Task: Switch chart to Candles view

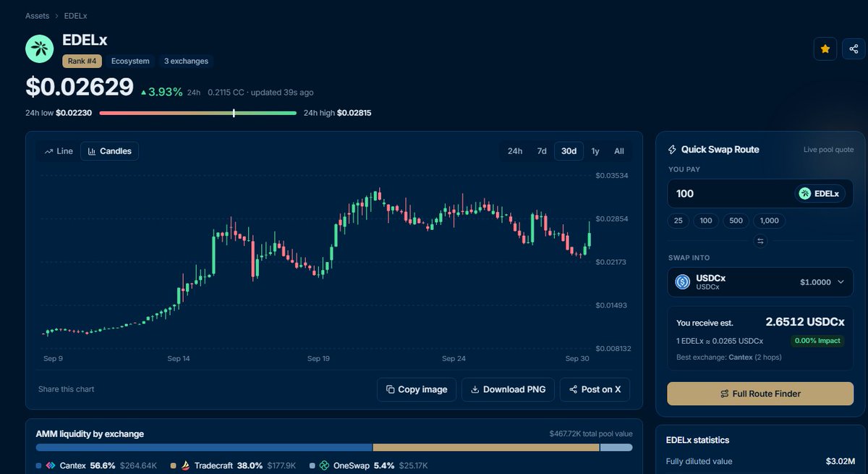Action: pos(109,151)
